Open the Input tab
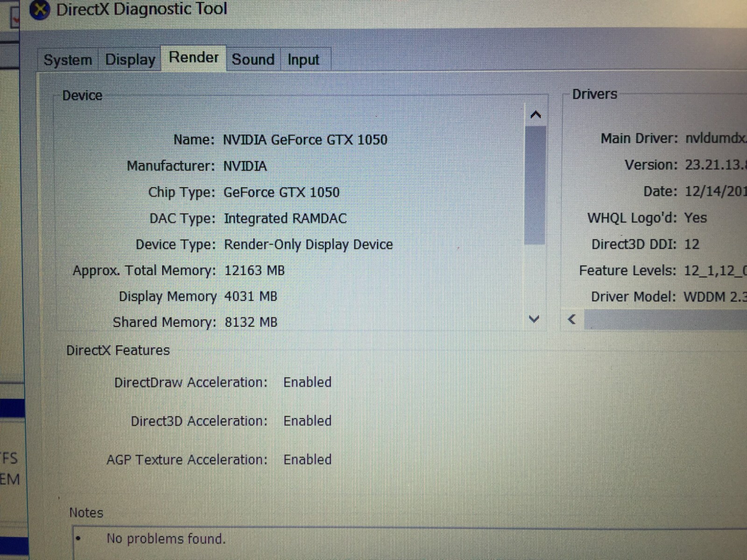The image size is (747, 560). coord(303,60)
